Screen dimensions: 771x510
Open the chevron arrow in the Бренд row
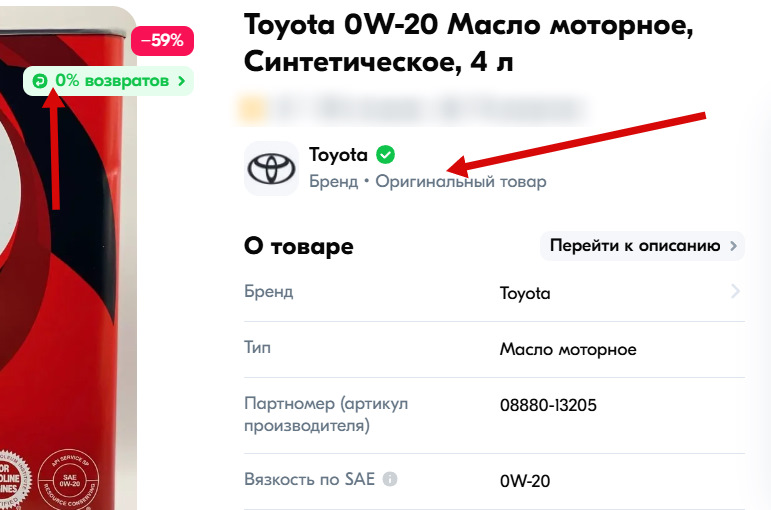(x=735, y=292)
